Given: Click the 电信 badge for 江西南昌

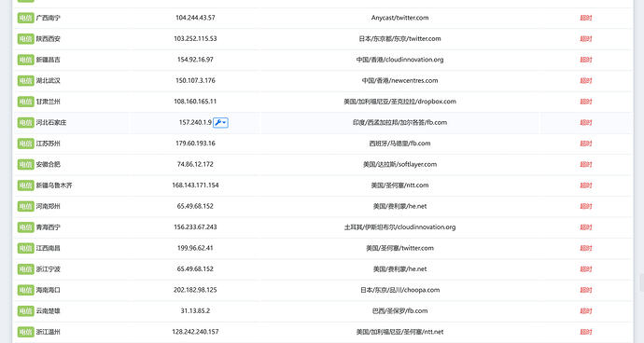Looking at the screenshot, I should click(x=25, y=248).
